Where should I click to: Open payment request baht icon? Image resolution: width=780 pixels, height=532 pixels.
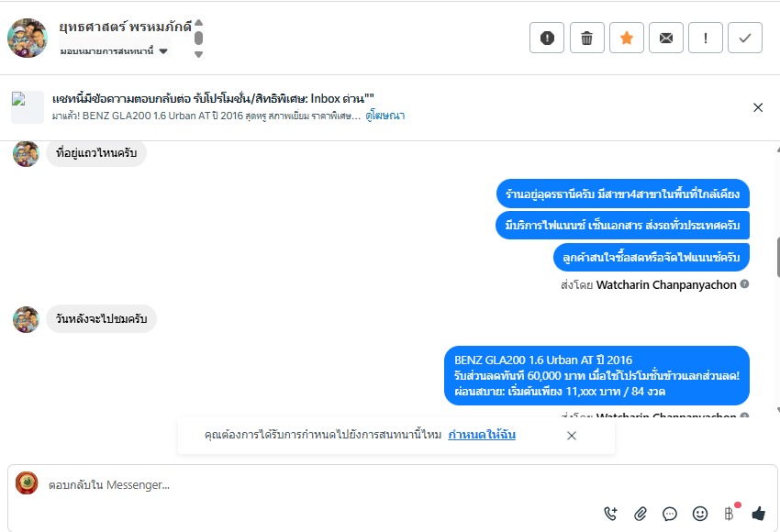[x=730, y=514]
